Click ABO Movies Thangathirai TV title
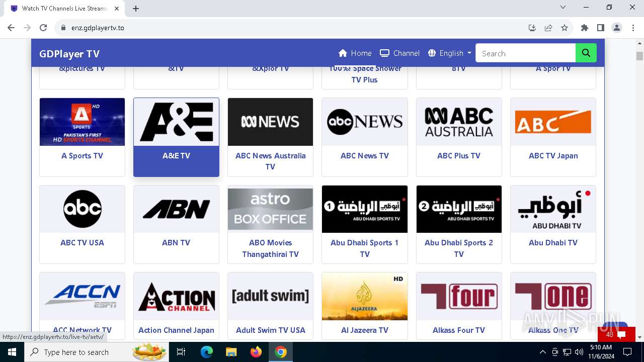The image size is (644, 362). [x=270, y=248]
